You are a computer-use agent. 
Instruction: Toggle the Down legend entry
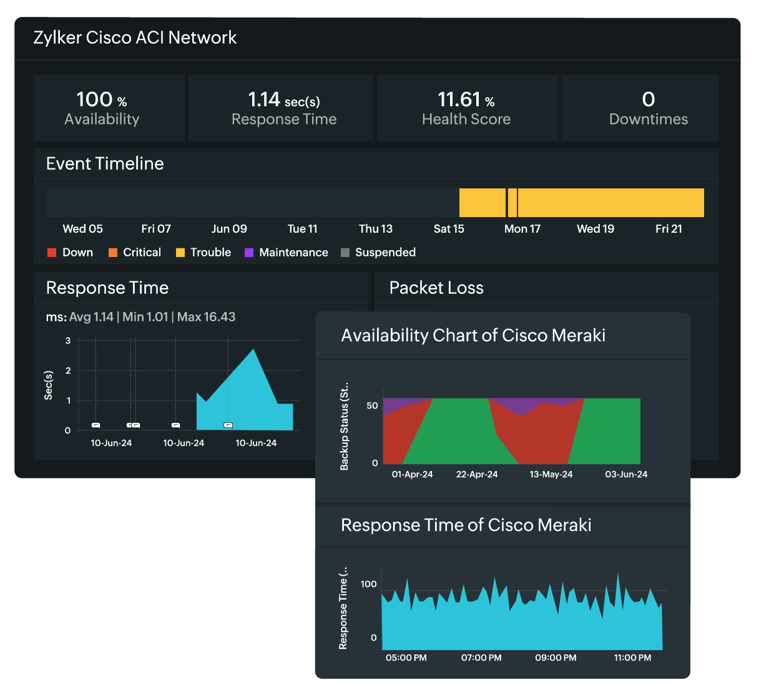pos(70,252)
